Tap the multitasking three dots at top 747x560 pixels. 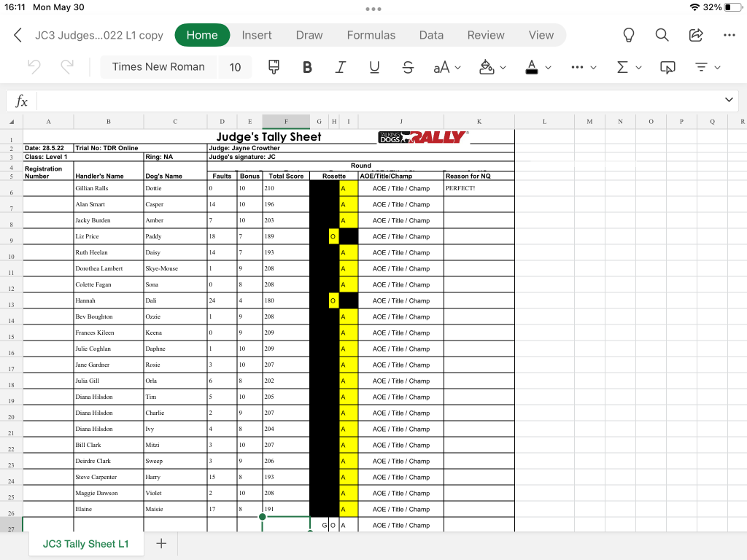(373, 9)
